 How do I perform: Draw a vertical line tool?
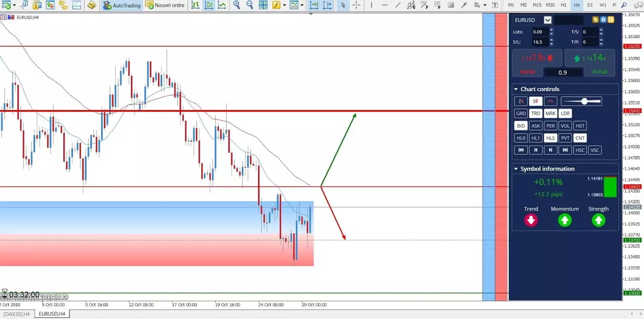[371, 5]
